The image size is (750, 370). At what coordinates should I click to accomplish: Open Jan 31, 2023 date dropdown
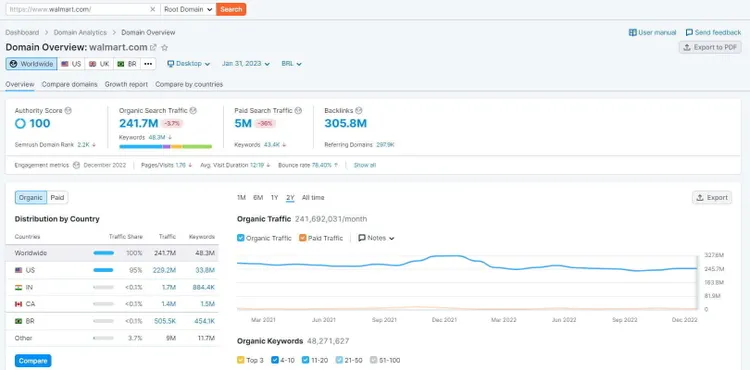point(245,64)
